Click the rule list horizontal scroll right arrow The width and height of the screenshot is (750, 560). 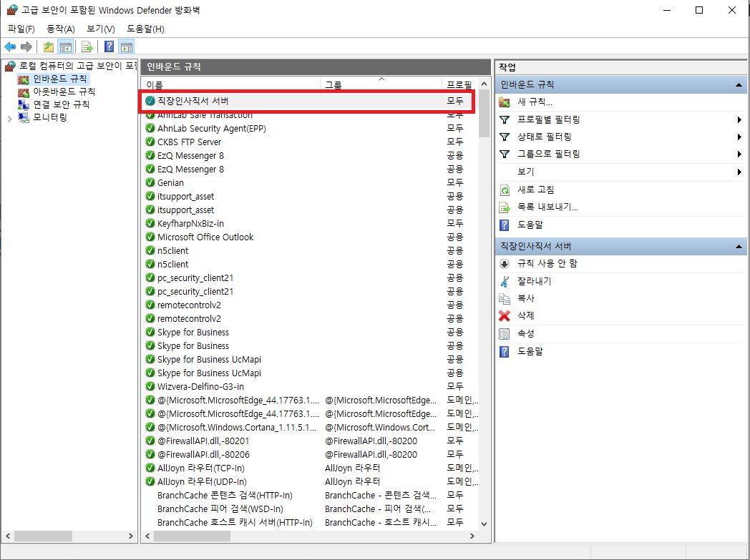(x=472, y=536)
